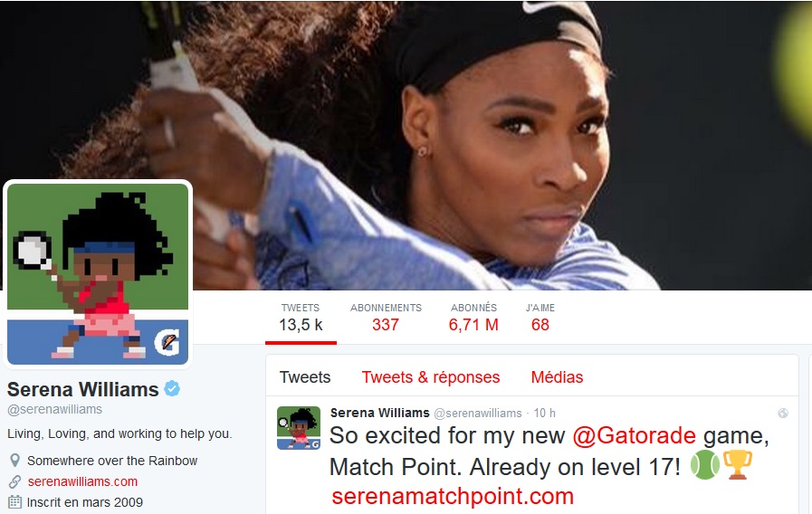Click the globe icon on the tweet
Screen dimensions: 812x514
tap(783, 413)
